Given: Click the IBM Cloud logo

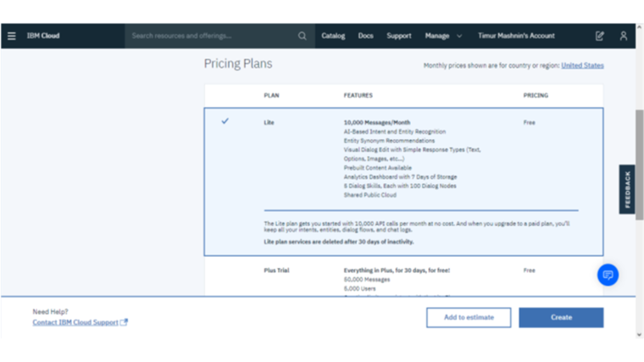Looking at the screenshot, I should tap(43, 36).
